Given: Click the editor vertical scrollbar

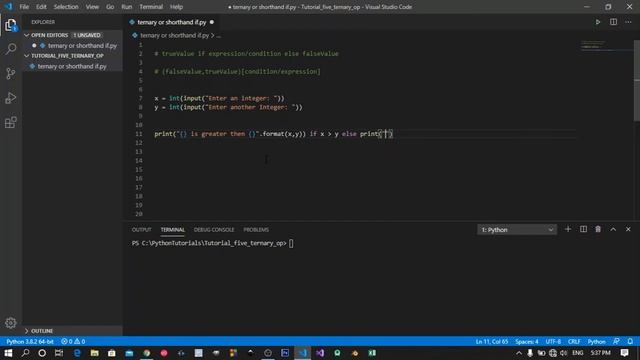Looking at the screenshot, I should 637,80.
